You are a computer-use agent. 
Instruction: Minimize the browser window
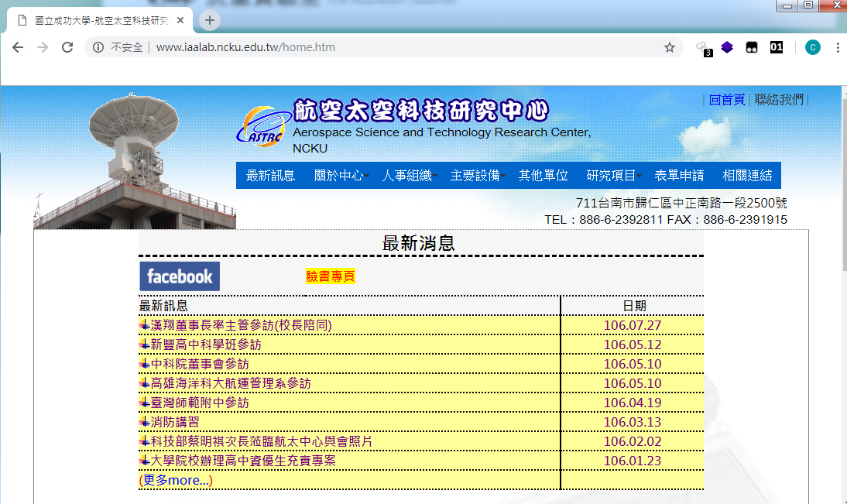(x=787, y=5)
